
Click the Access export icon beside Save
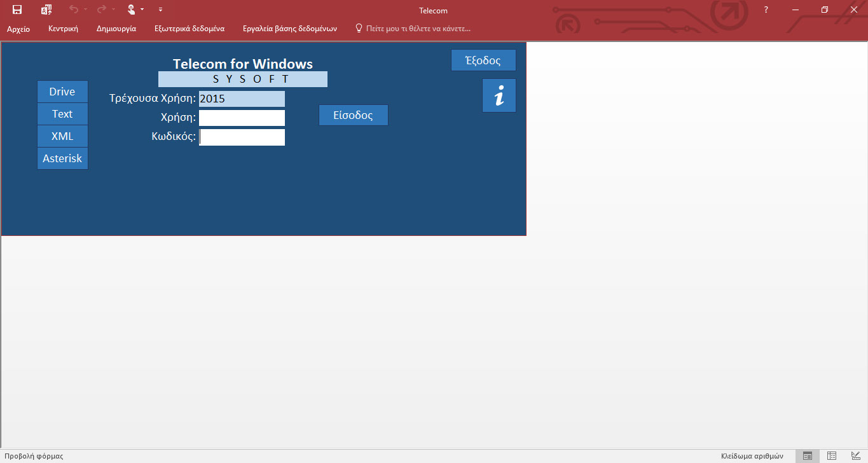pyautogui.click(x=46, y=10)
